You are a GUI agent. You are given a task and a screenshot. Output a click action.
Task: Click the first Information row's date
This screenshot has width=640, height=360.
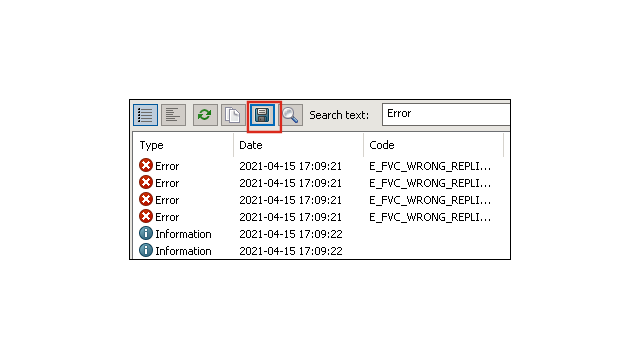[291, 234]
